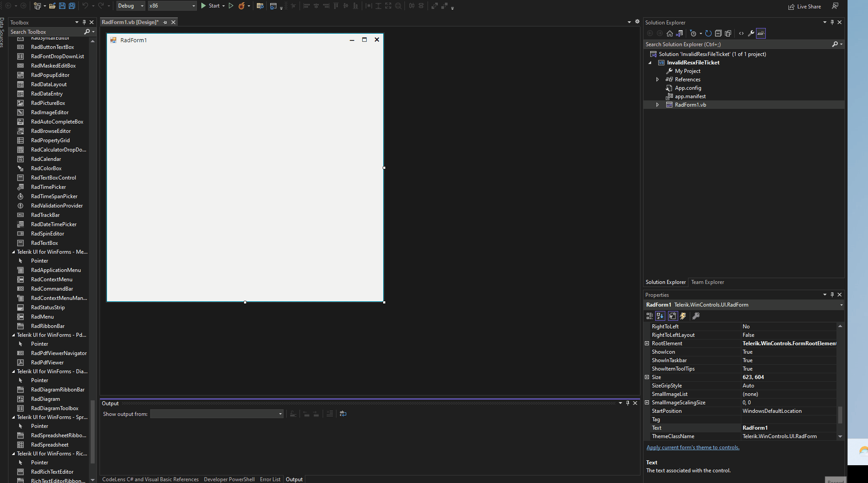
Task: Click the Properties grid vertical scrollbar thumb
Action: click(840, 415)
